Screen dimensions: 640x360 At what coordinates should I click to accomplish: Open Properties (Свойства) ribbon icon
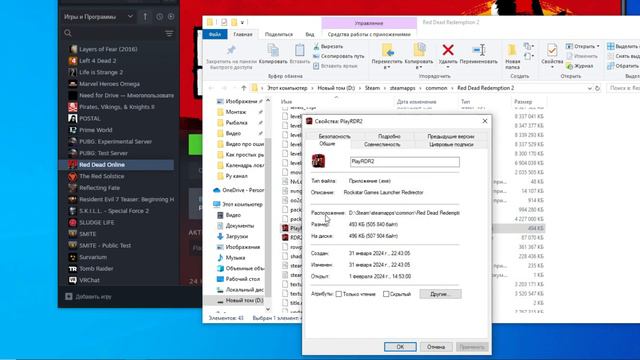point(552,50)
